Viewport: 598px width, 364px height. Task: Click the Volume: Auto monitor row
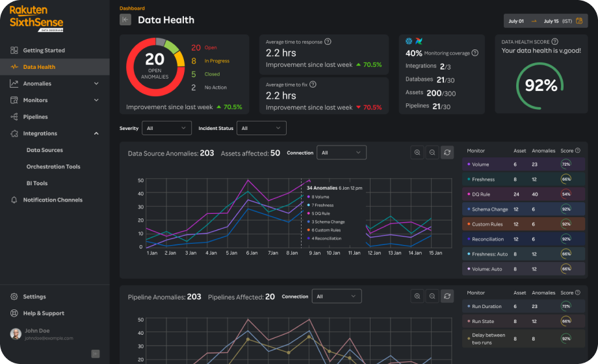523,268
